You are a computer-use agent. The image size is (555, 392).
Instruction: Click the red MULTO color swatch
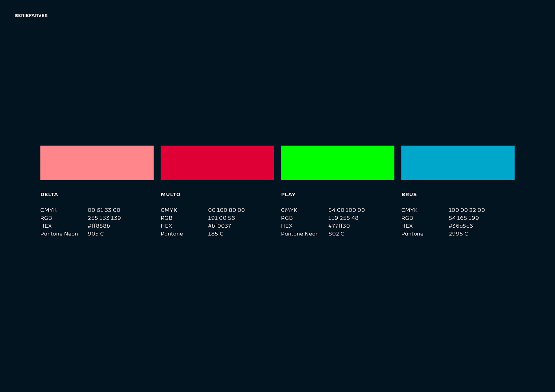coord(217,163)
